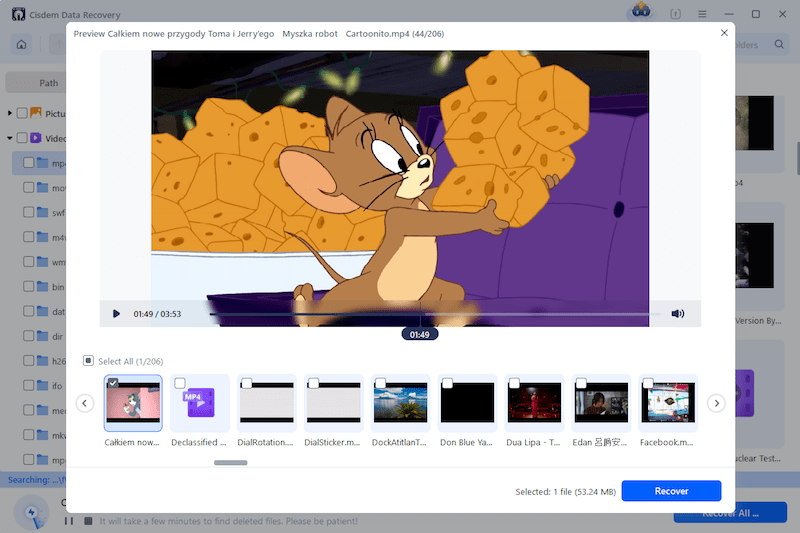Click the 01:49 timeline marker
This screenshot has height=533, width=800.
[x=419, y=335]
